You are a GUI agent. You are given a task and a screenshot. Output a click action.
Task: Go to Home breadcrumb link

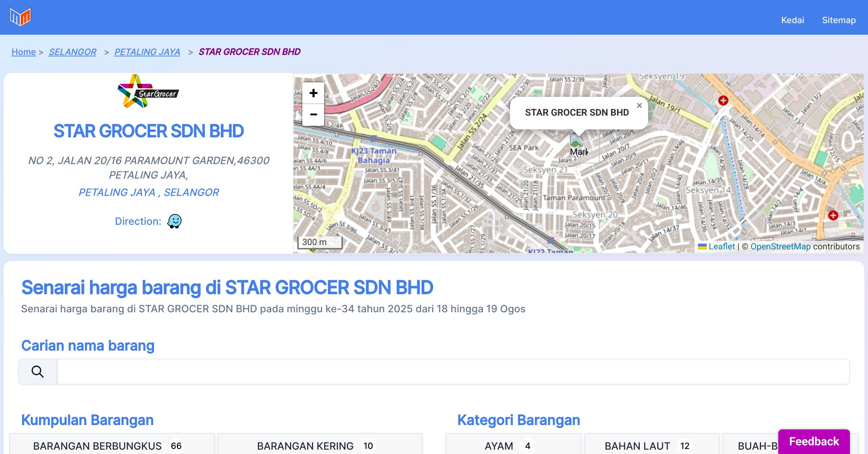click(x=24, y=52)
